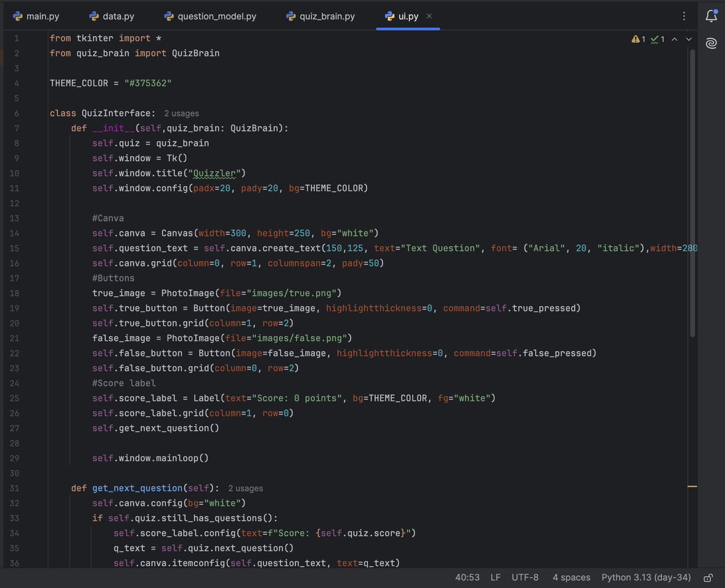Click the get_next_question method definition name
The width and height of the screenshot is (725, 588).
pos(138,488)
